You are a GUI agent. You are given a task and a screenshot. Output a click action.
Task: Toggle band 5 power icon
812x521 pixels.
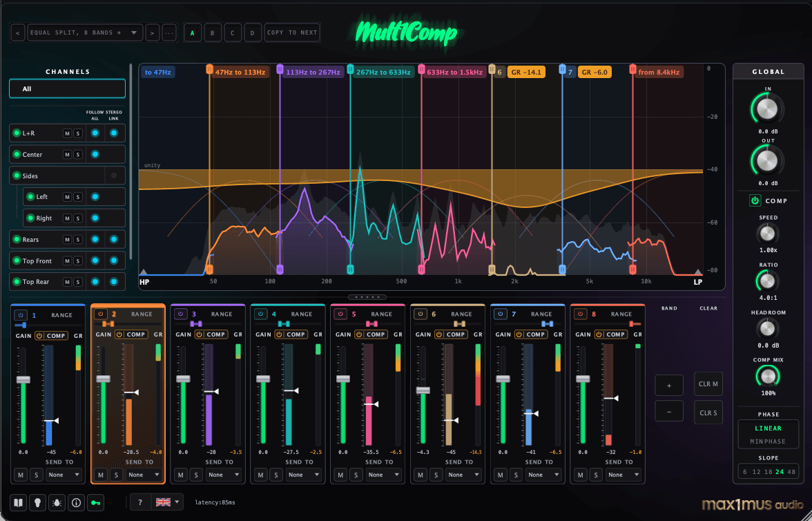click(x=340, y=314)
